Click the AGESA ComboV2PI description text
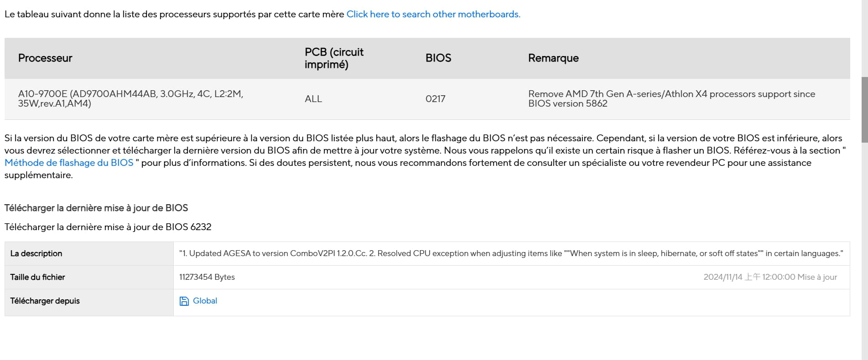Screen dimensions: 868x360 point(511,253)
